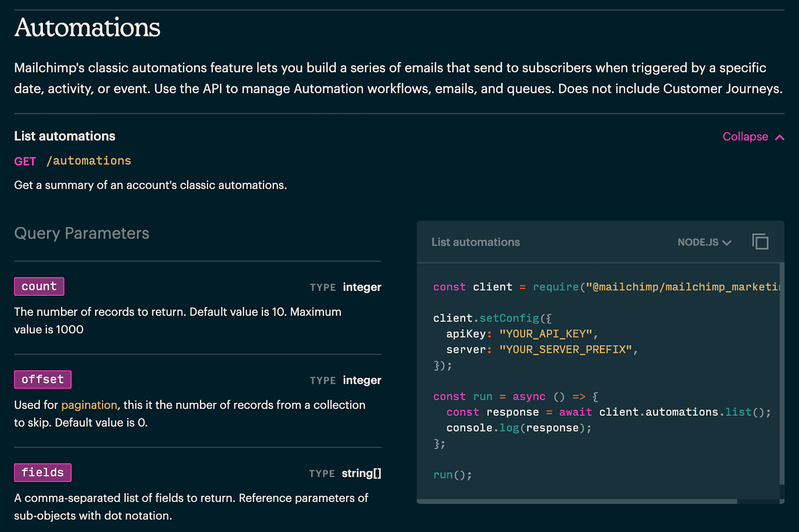Click the List automations code panel title
The height and width of the screenshot is (532, 799).
pyautogui.click(x=475, y=242)
